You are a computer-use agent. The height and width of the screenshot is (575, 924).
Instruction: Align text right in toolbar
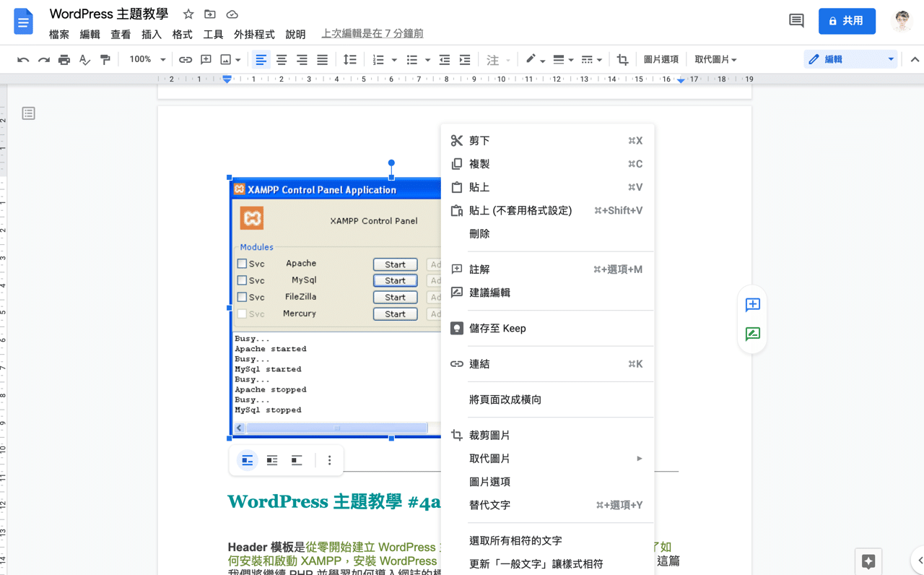(x=302, y=60)
